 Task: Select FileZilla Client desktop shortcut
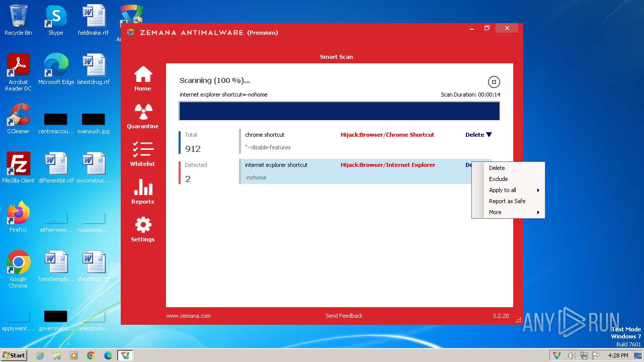click(18, 168)
